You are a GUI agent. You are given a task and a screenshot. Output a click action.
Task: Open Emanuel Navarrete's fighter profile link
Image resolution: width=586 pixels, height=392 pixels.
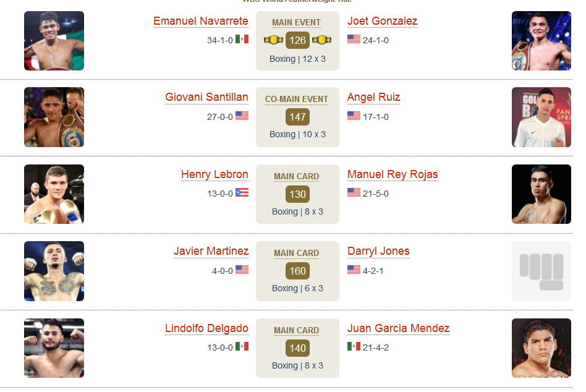[201, 21]
